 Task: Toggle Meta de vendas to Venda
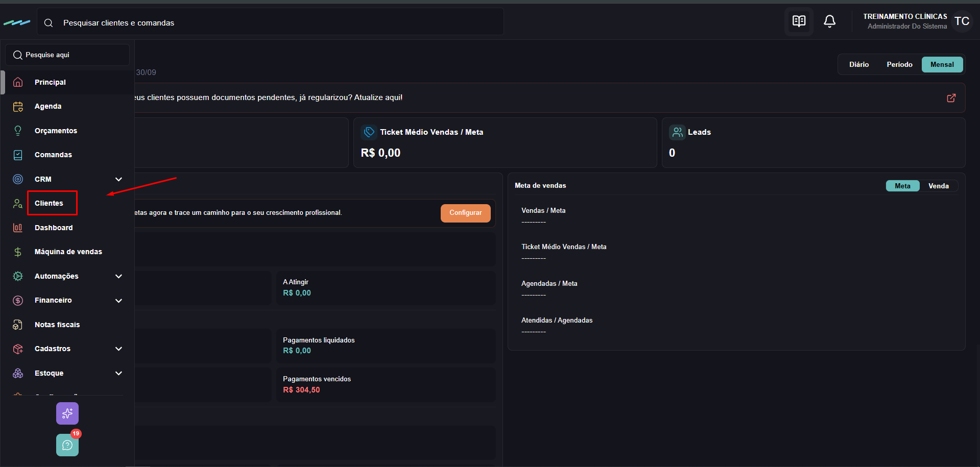(938, 186)
